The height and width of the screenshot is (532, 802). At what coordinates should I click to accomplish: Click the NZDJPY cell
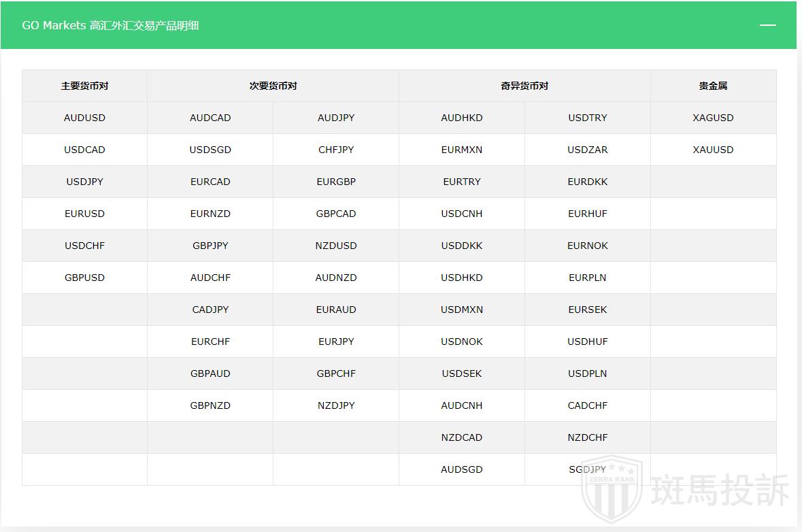point(336,405)
